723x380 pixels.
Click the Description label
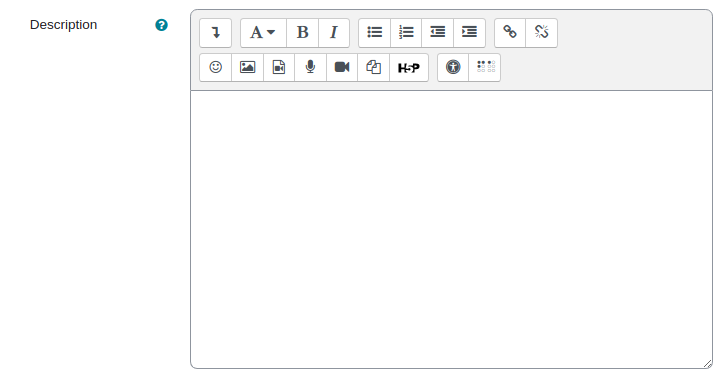point(64,24)
